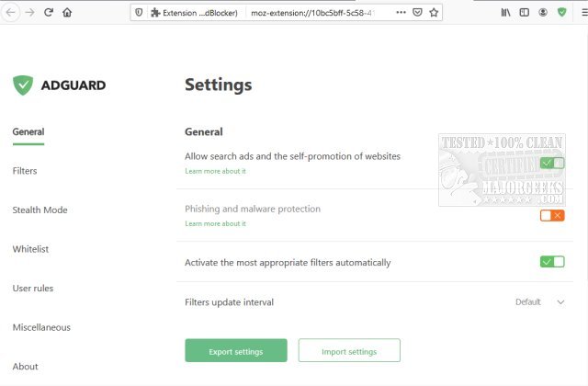
Task: Click the browser back arrow
Action: click(x=11, y=13)
